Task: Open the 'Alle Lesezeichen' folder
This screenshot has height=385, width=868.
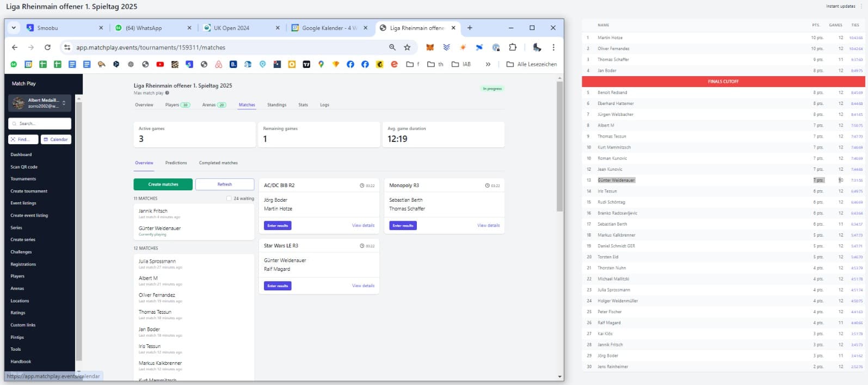Action: [532, 64]
